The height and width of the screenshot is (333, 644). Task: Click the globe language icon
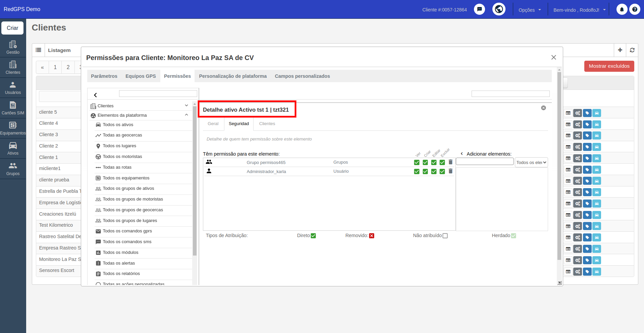pos(499,9)
